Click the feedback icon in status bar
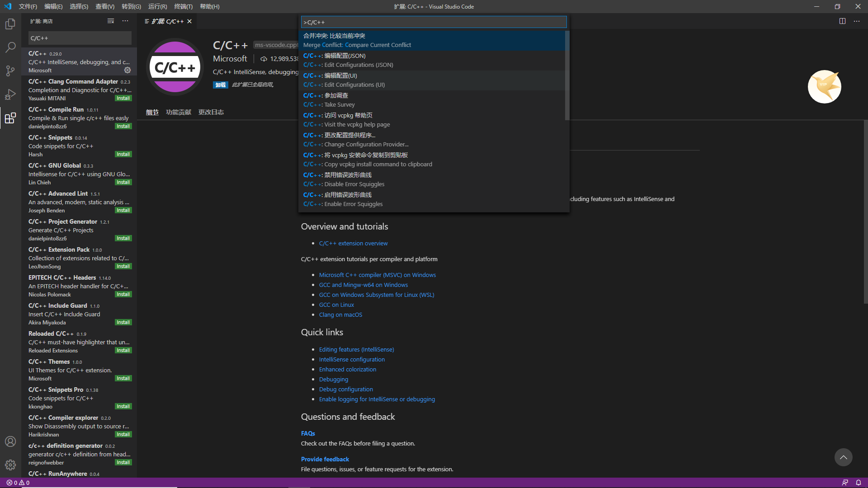This screenshot has width=868, height=488. tap(844, 483)
